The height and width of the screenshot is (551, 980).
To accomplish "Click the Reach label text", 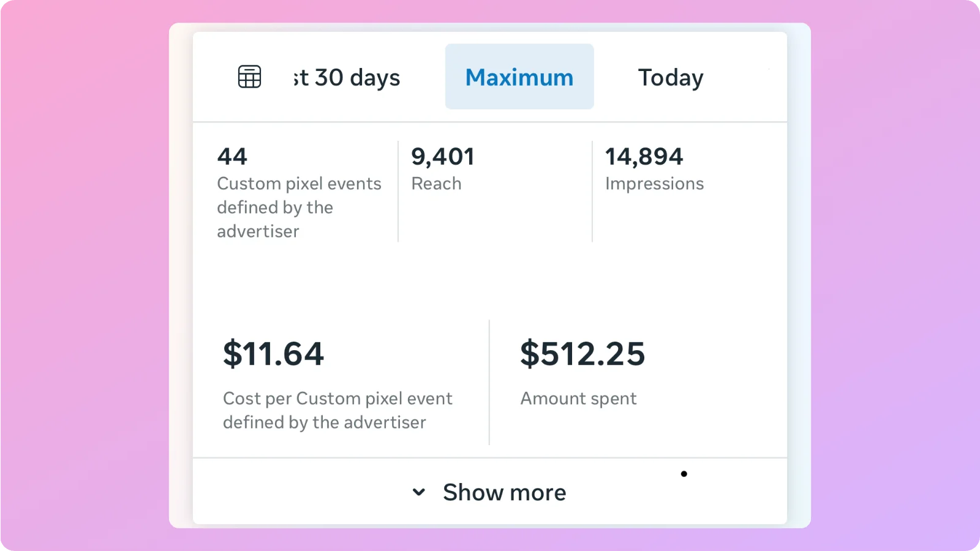I will tap(436, 184).
